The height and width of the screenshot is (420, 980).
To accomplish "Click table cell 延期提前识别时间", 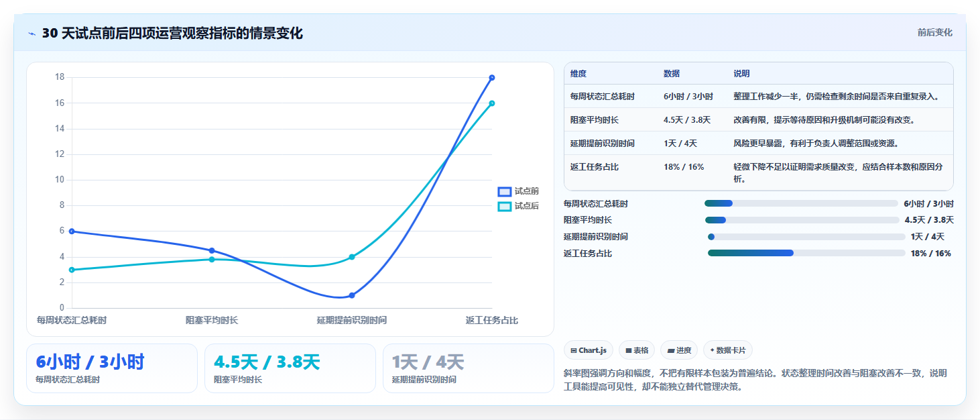I will [603, 144].
